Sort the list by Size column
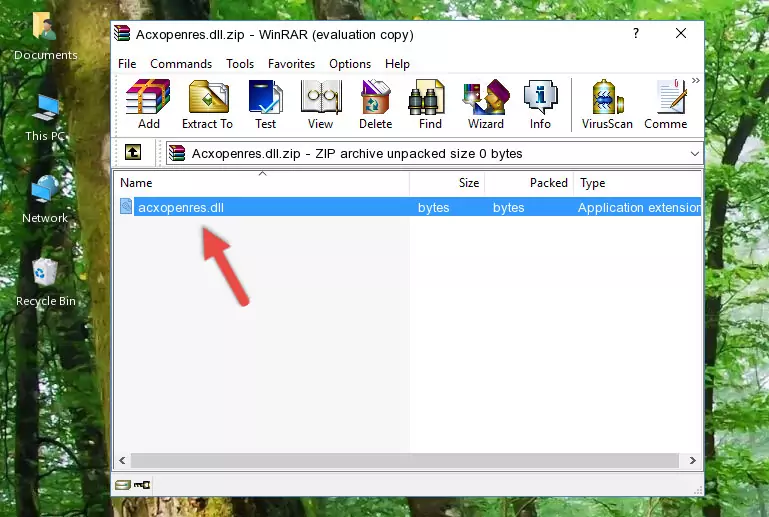 (447, 183)
